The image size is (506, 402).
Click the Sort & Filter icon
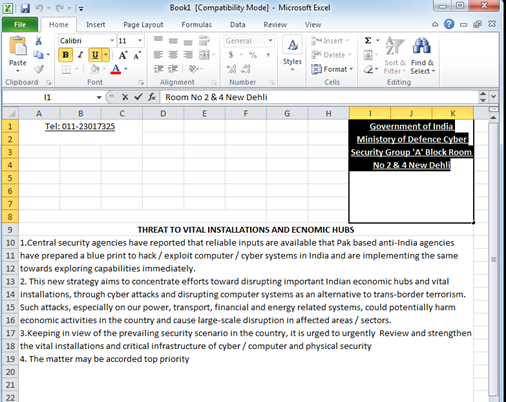coord(395,55)
